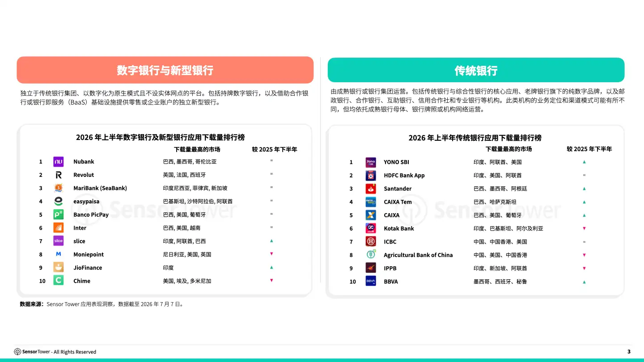Click the page number 3

point(629,352)
